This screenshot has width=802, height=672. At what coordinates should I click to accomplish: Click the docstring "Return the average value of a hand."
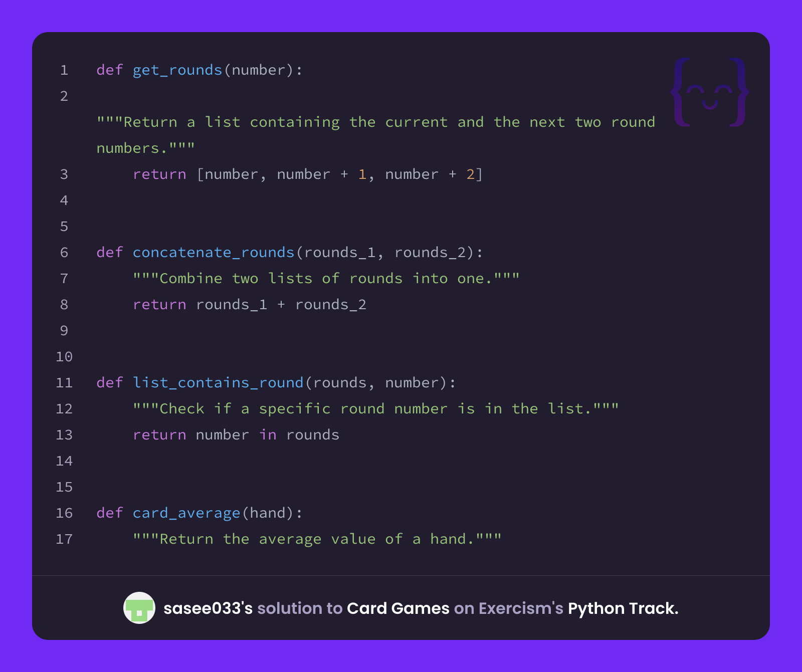317,539
